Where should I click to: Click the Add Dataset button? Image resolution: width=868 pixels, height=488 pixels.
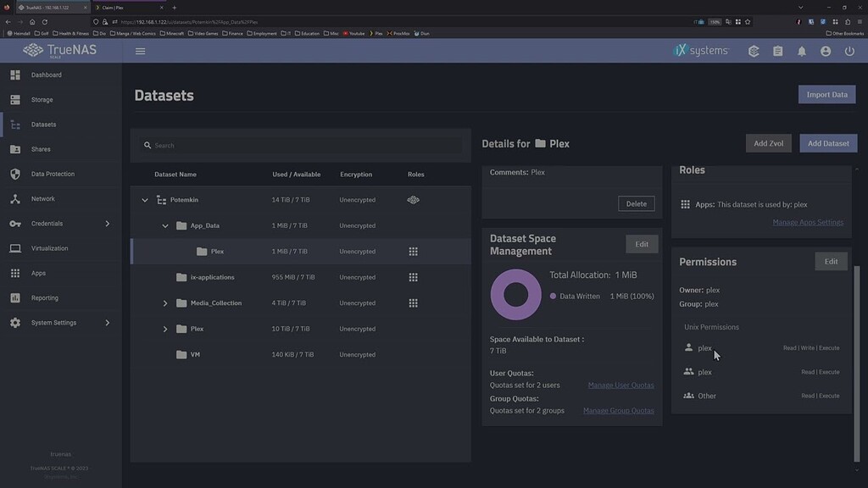tap(828, 143)
